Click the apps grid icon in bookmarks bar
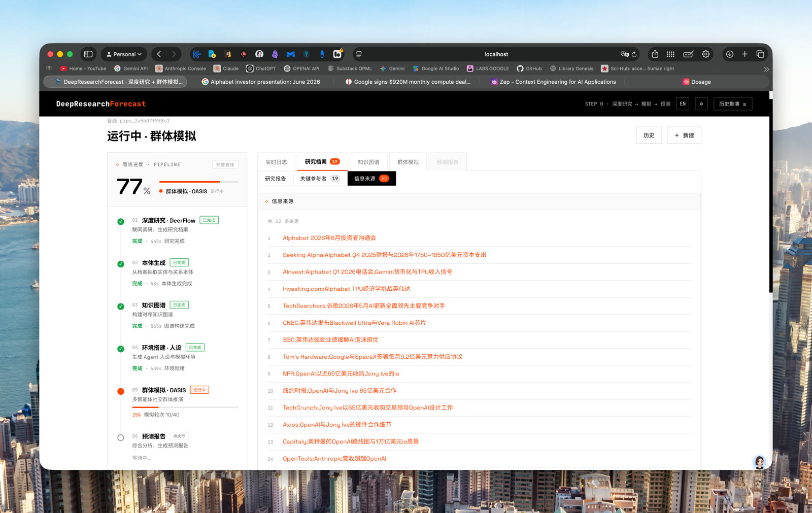Image resolution: width=812 pixels, height=513 pixels. click(49, 68)
